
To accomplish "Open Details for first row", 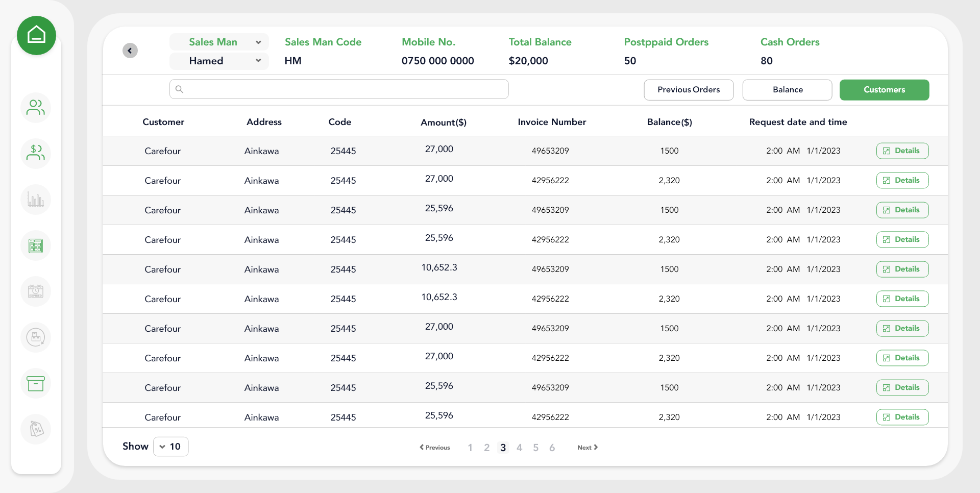I will [902, 151].
